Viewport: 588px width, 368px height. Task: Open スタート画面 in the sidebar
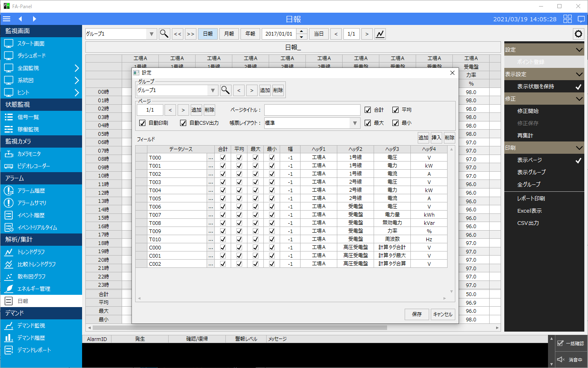41,43
